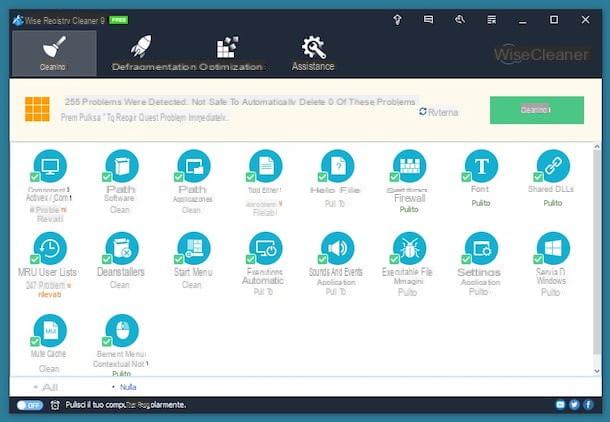The height and width of the screenshot is (422, 610).
Task: Open the Assistance tab
Action: click(x=313, y=54)
